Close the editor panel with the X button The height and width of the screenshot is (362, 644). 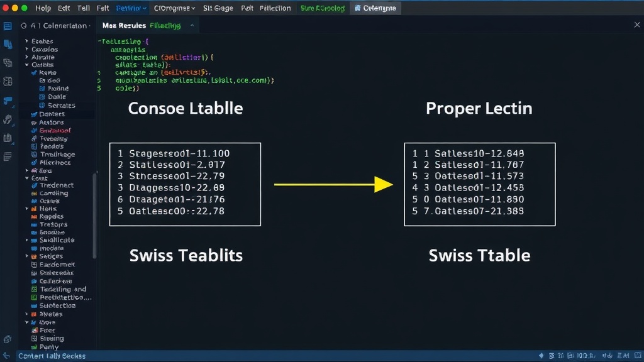pos(637,25)
